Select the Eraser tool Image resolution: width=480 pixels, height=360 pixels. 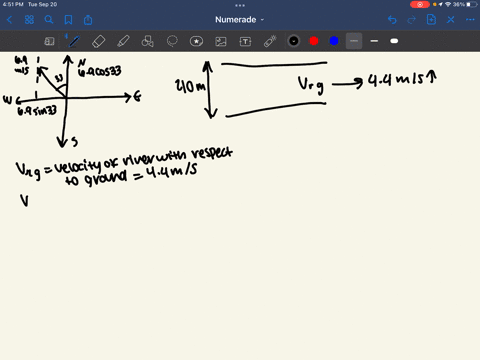coord(98,41)
